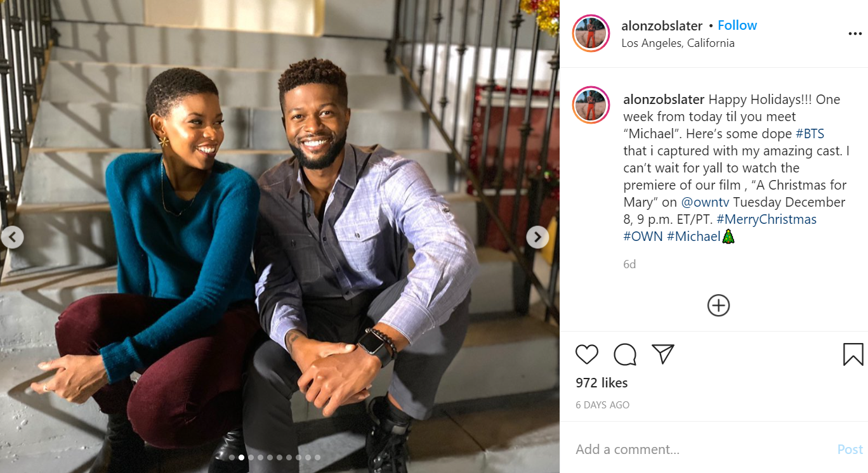Image resolution: width=868 pixels, height=473 pixels.
Task: Share post with paper plane icon
Action: 662,354
